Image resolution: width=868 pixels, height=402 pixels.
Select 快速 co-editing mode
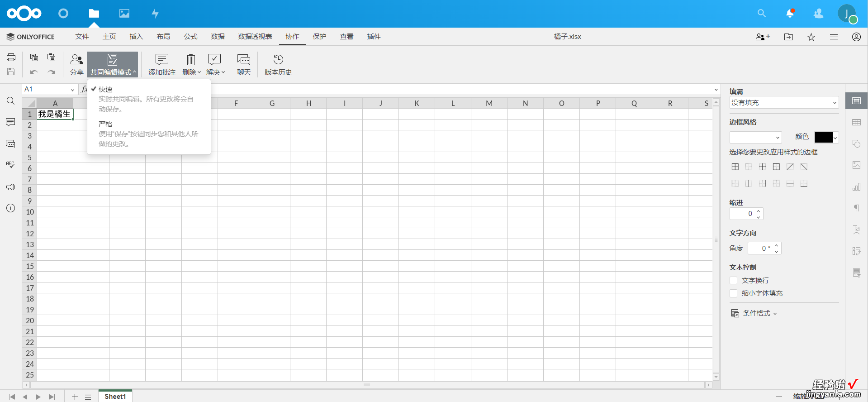tap(148, 99)
